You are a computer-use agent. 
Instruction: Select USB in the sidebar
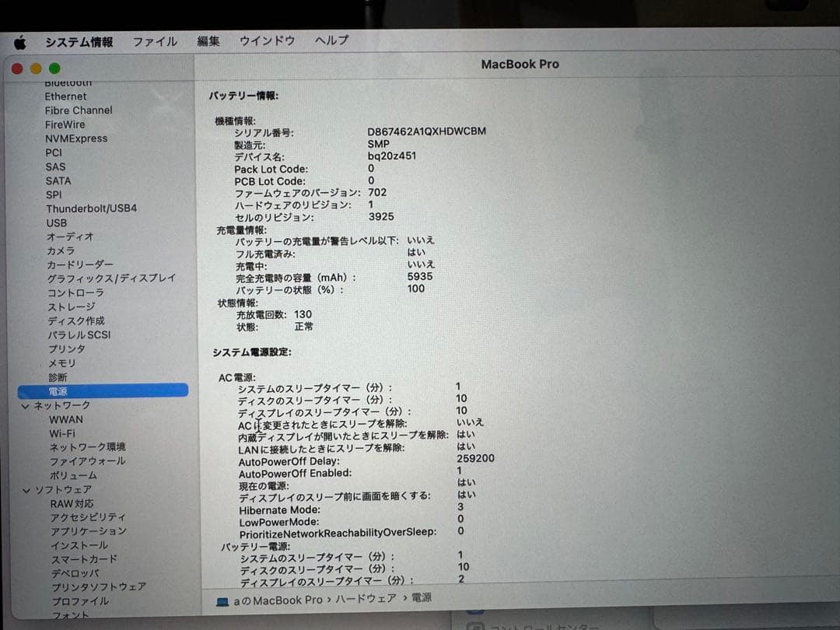click(58, 222)
